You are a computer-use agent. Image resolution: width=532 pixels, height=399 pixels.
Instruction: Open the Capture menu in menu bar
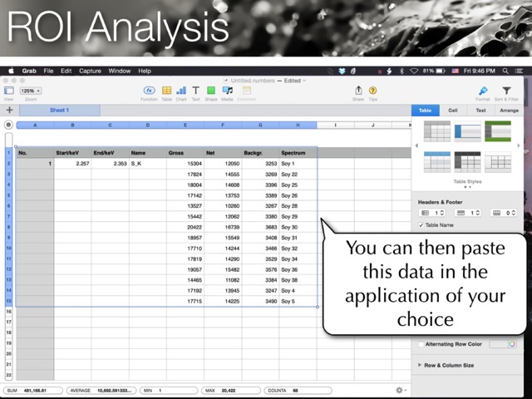pyautogui.click(x=90, y=71)
